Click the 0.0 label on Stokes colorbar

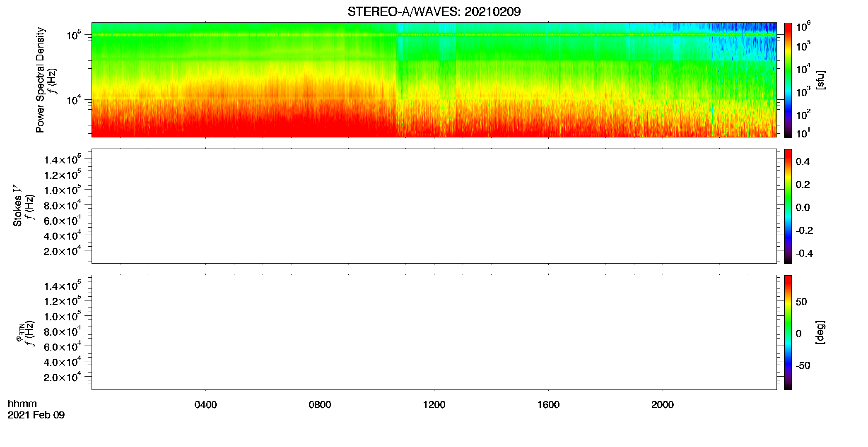point(803,208)
